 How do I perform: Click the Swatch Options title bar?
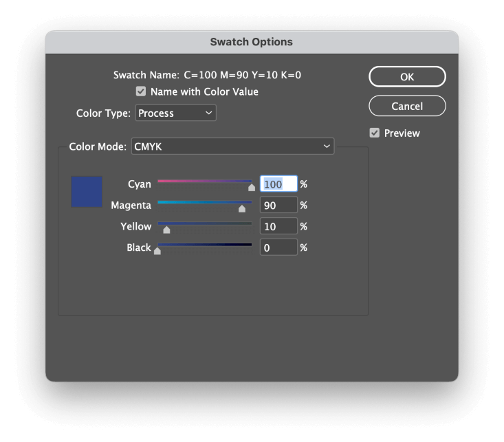(x=252, y=42)
